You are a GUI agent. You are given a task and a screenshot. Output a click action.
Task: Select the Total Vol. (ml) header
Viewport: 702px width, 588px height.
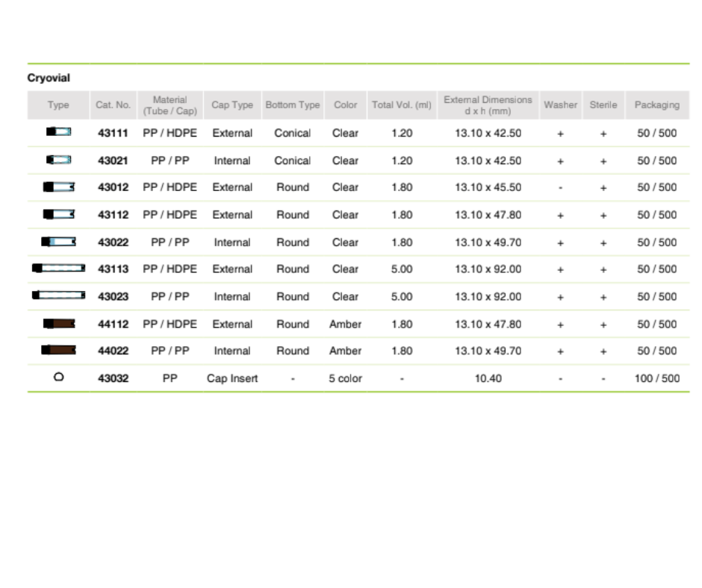click(402, 105)
